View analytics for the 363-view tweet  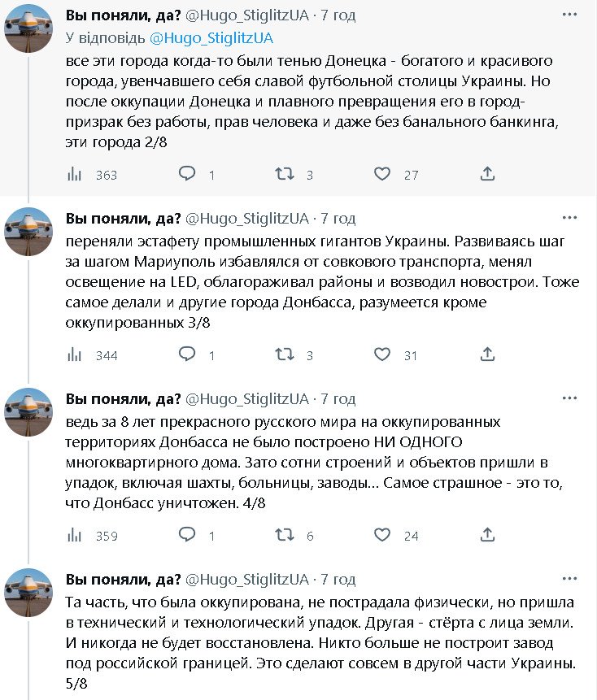pyautogui.click(x=75, y=174)
